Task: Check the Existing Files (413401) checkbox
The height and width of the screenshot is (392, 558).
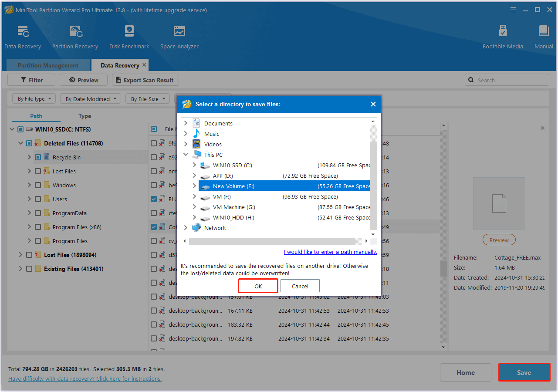Action: coord(29,269)
